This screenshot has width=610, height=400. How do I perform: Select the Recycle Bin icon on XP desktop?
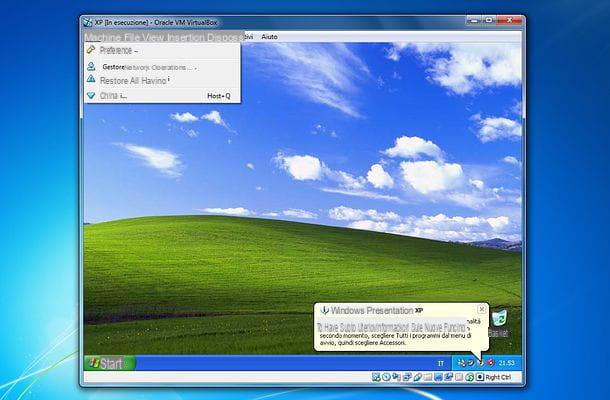498,322
